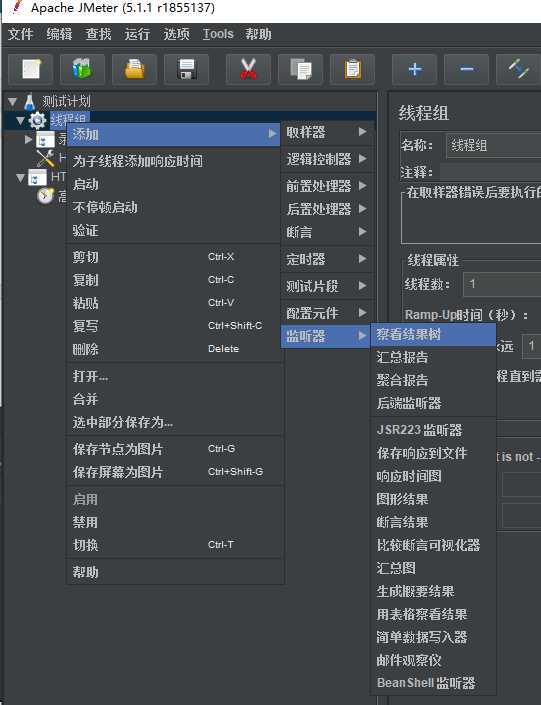The image size is (541, 705).
Task: Open the 监听器 submenu
Action: tap(326, 336)
